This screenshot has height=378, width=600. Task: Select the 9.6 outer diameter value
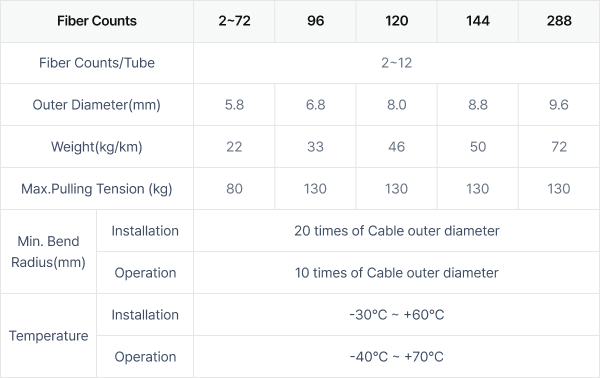[559, 104]
